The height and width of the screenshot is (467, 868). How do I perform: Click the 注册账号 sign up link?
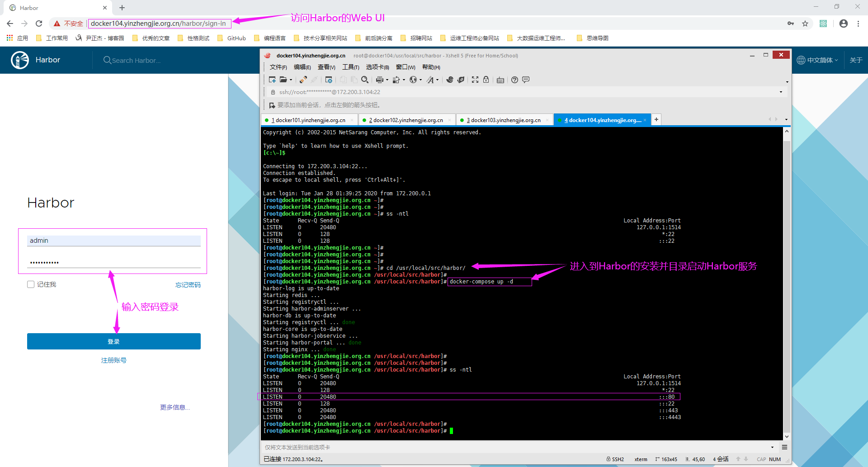pos(114,360)
